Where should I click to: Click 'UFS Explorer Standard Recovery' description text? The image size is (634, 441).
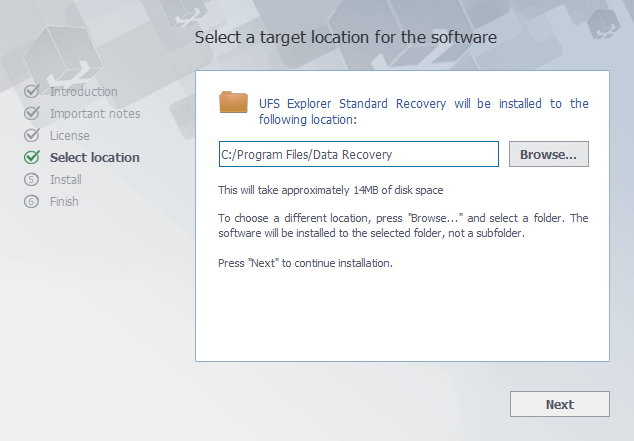coord(423,112)
